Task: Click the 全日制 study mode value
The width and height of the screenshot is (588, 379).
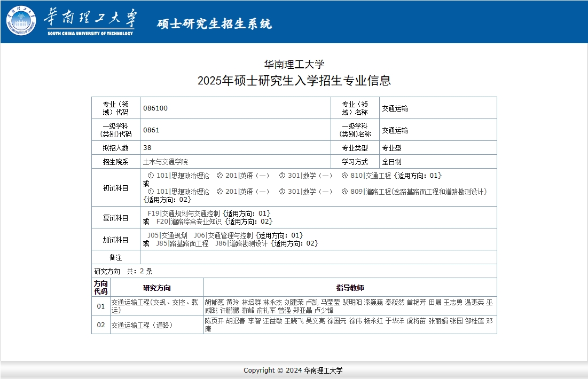Action: point(391,162)
